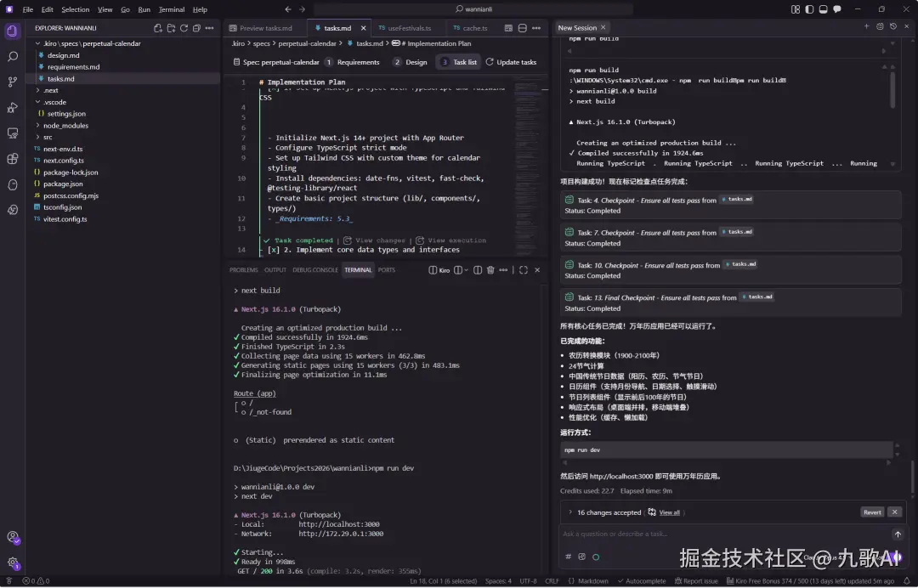Switch to the PROBLEMS panel tab
Image resolution: width=918 pixels, height=588 pixels.
point(244,270)
